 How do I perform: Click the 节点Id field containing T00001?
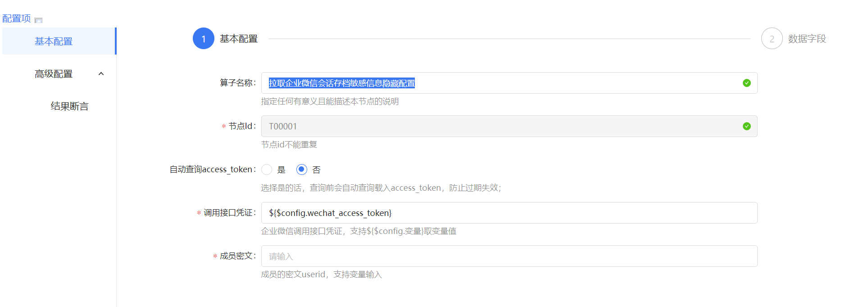[495, 126]
